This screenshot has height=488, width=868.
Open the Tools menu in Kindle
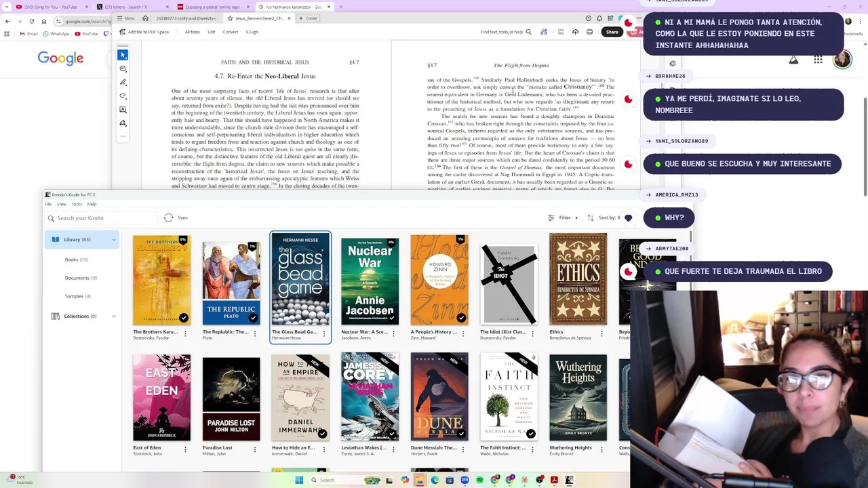(x=77, y=204)
